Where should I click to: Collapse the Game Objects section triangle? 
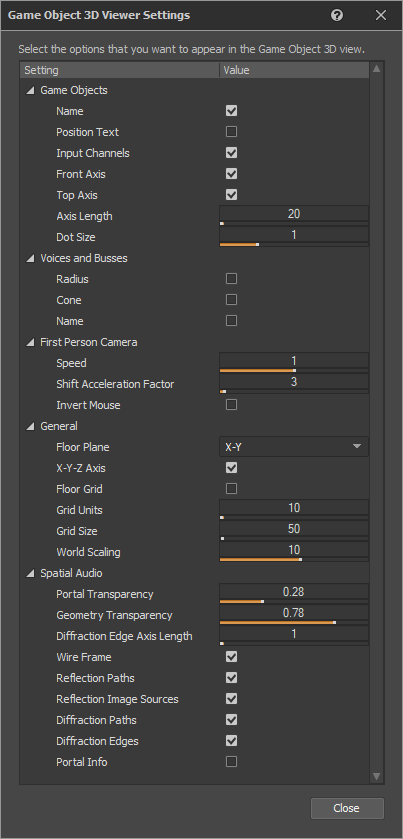click(x=31, y=90)
